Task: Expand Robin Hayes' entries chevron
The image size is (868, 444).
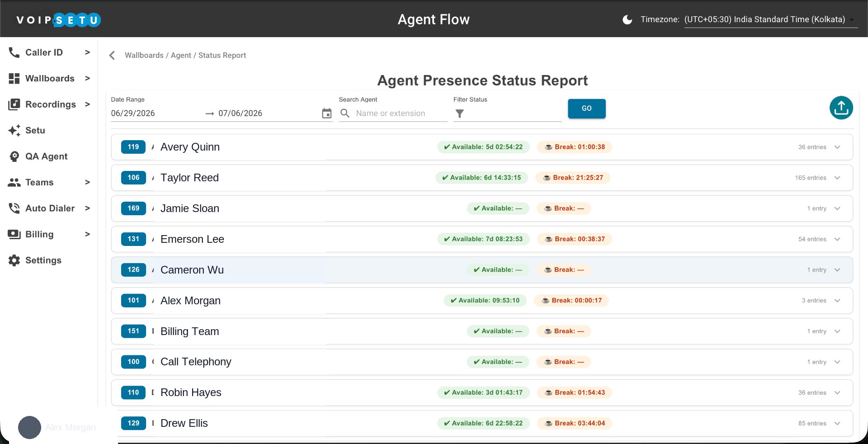Action: (x=837, y=393)
